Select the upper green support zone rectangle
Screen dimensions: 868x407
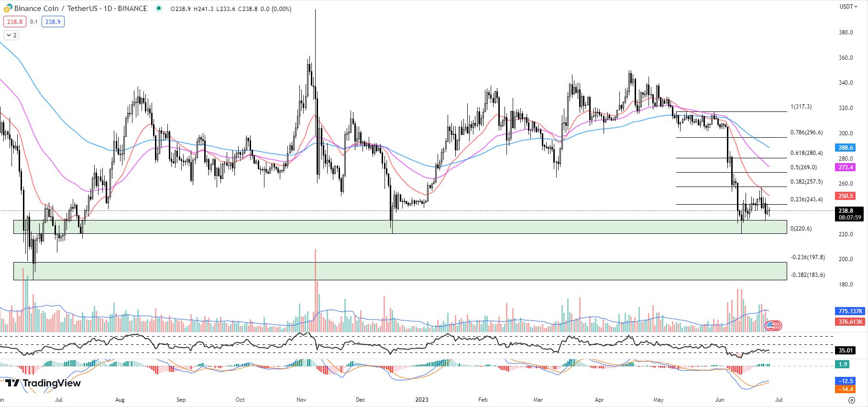coord(400,227)
